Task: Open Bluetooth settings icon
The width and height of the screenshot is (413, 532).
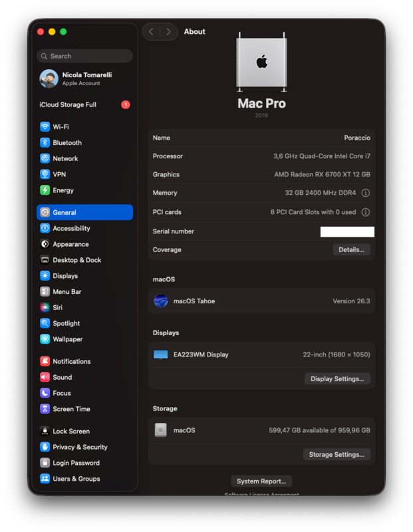Action: (x=45, y=142)
